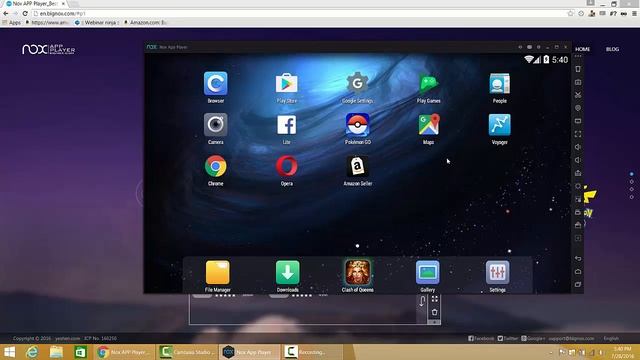The height and width of the screenshot is (360, 640).
Task: Open the Windows Store taskbar icon
Action: click(80, 352)
